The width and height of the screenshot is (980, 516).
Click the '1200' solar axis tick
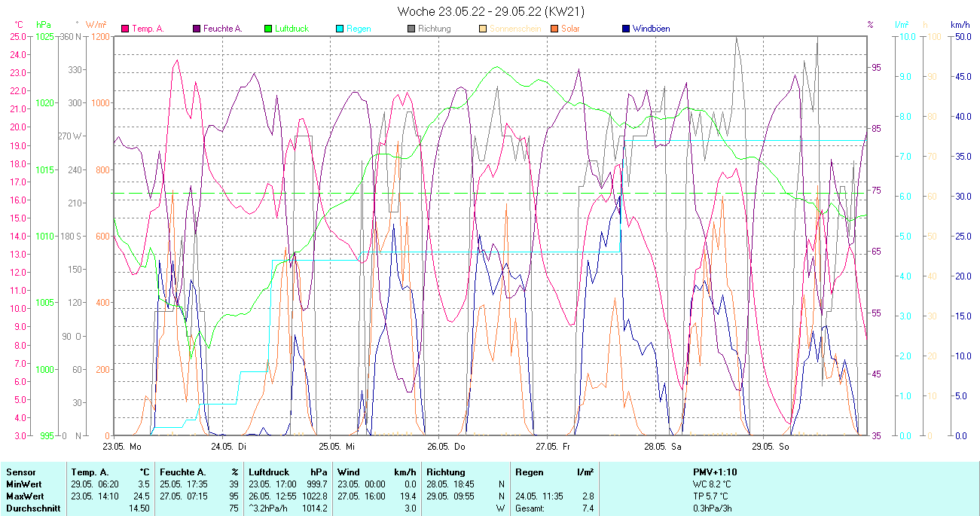point(101,36)
